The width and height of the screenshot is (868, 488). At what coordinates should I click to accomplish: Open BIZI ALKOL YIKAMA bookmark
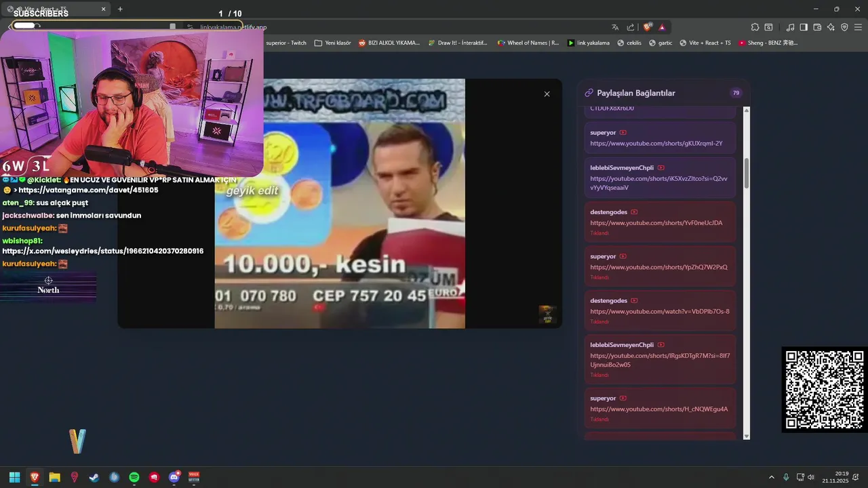pos(389,43)
